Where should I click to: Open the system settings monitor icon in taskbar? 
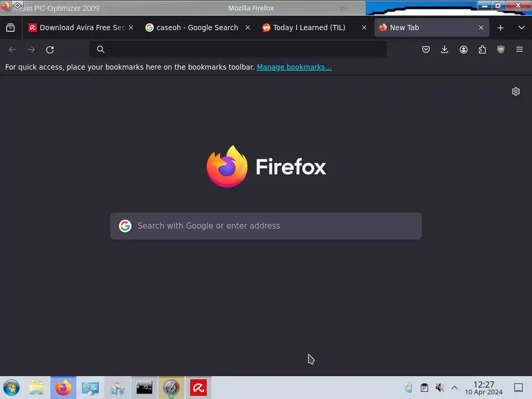[90, 388]
